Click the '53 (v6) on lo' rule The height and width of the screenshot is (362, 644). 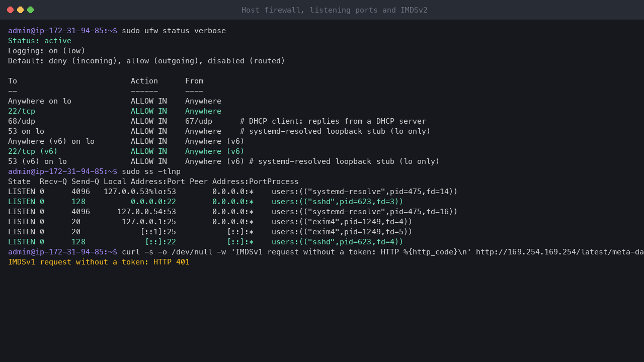pos(37,161)
